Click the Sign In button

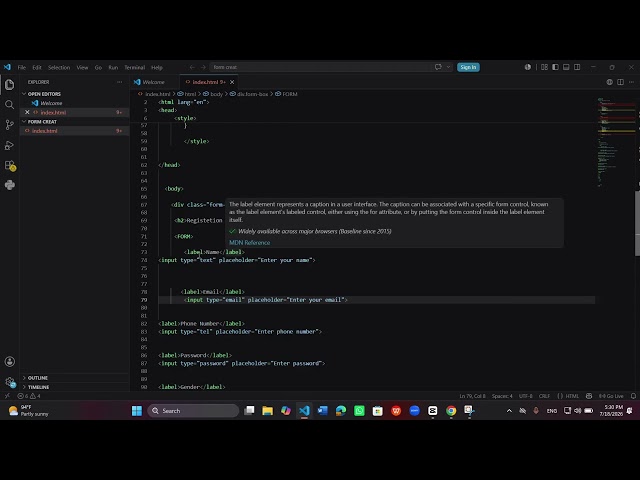pos(468,67)
